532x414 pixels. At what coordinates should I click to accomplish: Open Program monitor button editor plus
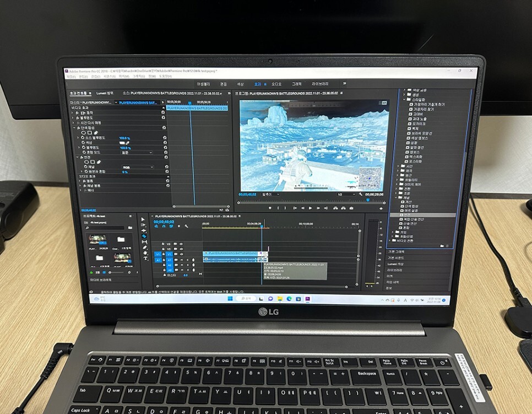381,208
